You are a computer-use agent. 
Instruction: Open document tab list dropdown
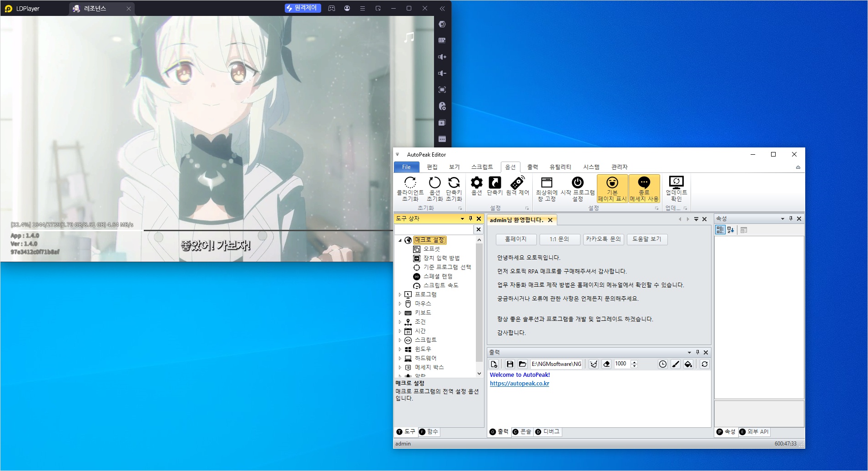coord(696,219)
